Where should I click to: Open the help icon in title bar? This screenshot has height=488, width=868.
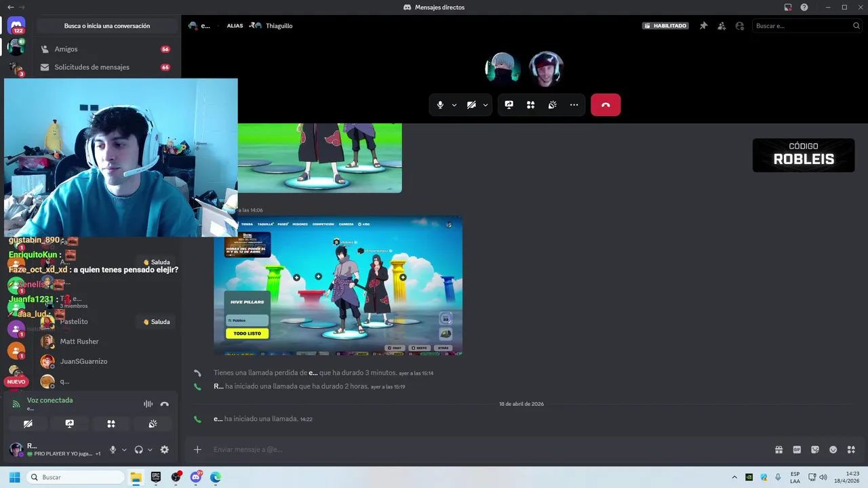804,7
